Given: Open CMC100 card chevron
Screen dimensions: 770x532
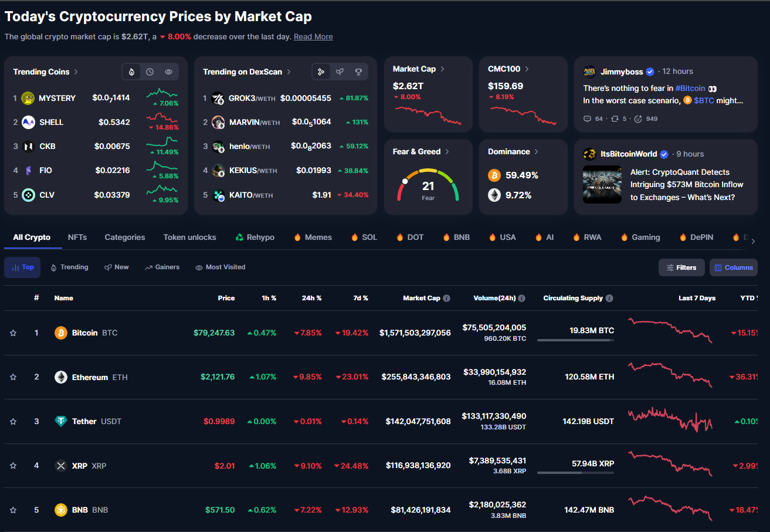Looking at the screenshot, I should click(527, 69).
